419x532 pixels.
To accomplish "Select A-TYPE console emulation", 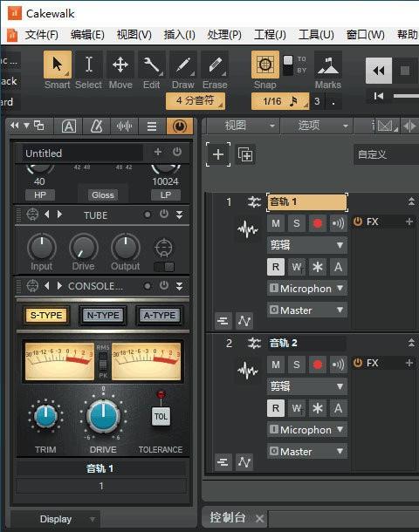I will point(160,315).
